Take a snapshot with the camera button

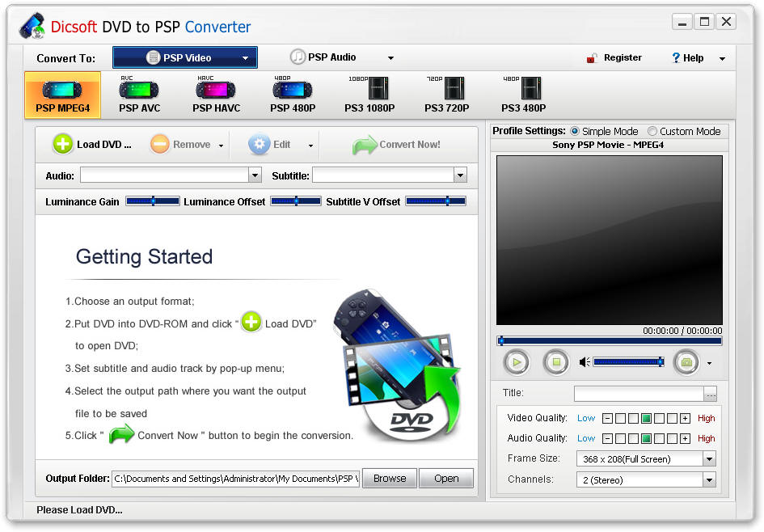click(x=686, y=362)
